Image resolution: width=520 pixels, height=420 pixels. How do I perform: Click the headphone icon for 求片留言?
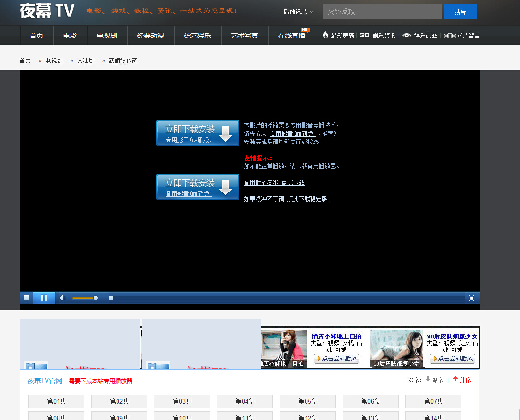coord(449,36)
